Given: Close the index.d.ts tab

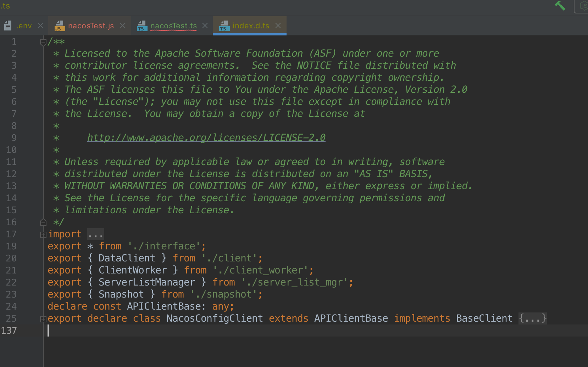Looking at the screenshot, I should tap(278, 26).
